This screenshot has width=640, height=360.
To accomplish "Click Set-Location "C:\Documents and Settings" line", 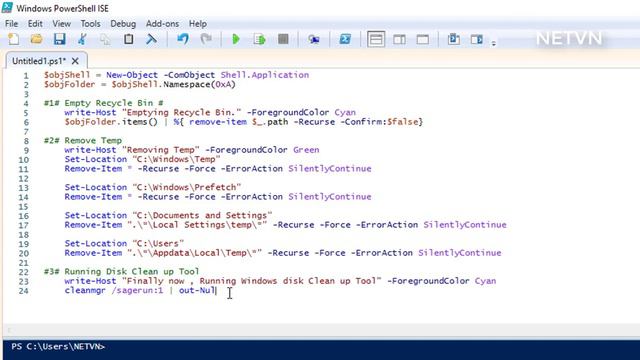I will [168, 216].
